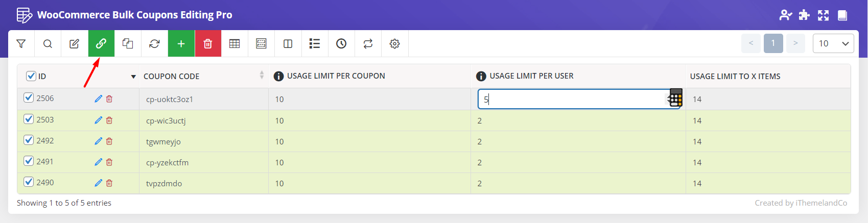Click pencil edit icon for coupon 2503
868x223 pixels.
tap(98, 120)
